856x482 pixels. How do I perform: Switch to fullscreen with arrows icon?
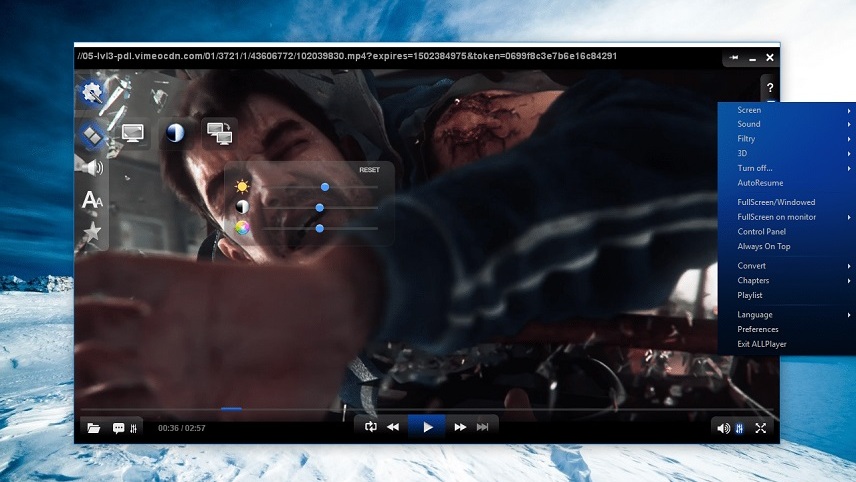(760, 428)
